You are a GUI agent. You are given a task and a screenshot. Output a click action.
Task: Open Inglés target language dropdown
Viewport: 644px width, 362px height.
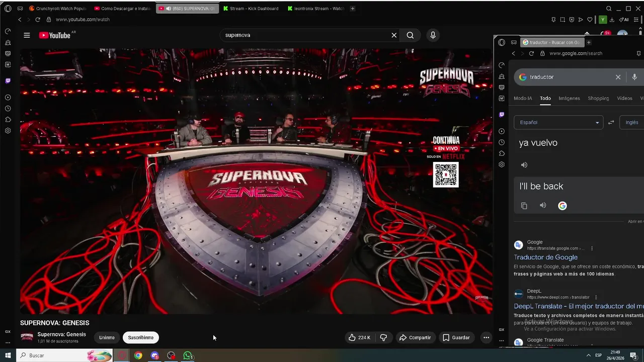[632, 122]
